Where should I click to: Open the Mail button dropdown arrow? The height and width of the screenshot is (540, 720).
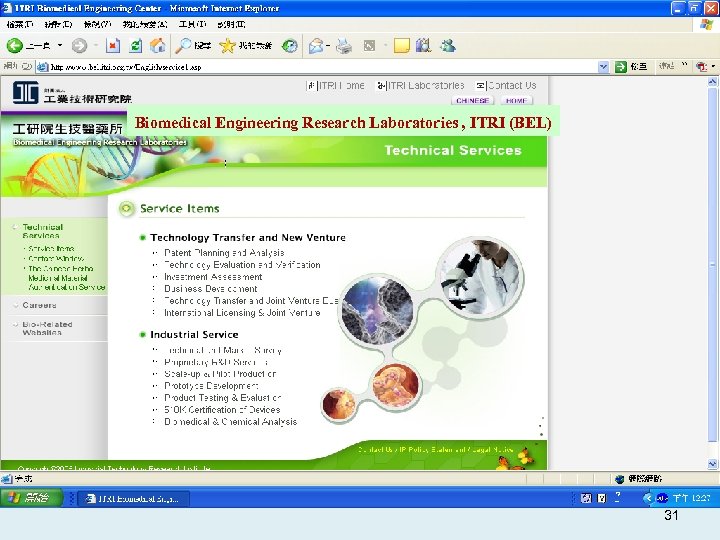coord(328,45)
